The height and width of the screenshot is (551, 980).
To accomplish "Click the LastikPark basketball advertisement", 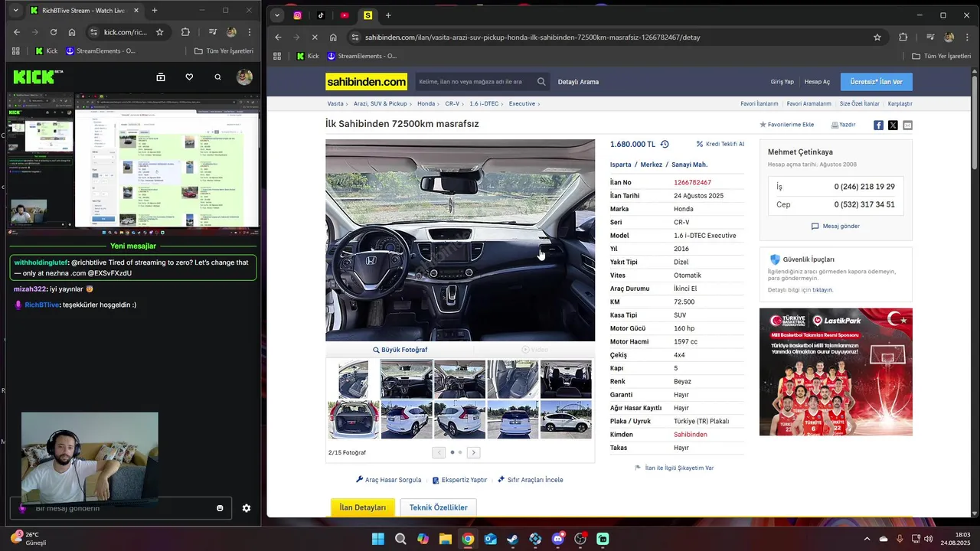I will 836,372.
